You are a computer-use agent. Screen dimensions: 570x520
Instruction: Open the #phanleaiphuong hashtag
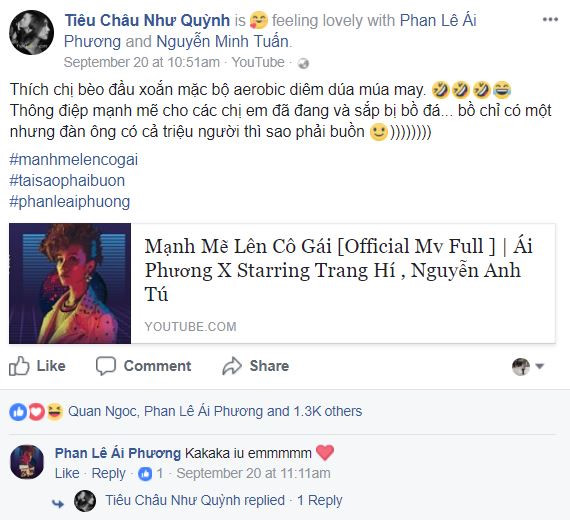(69, 202)
